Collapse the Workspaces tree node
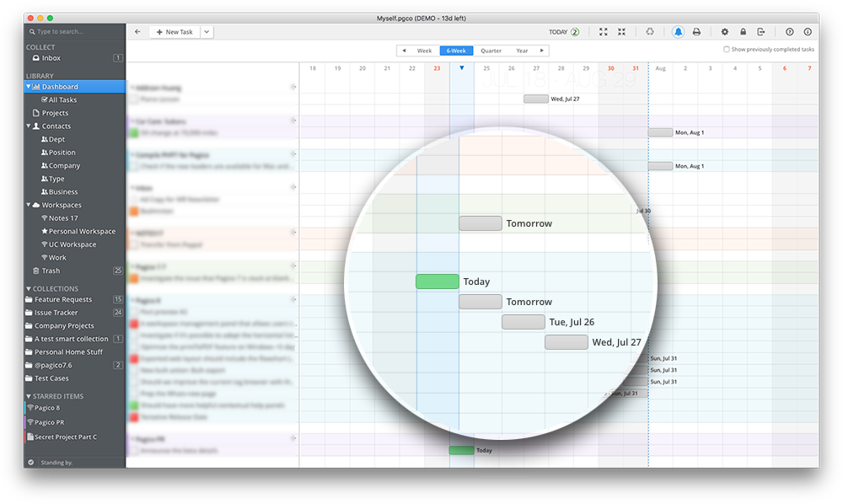The width and height of the screenshot is (843, 504). [x=29, y=206]
